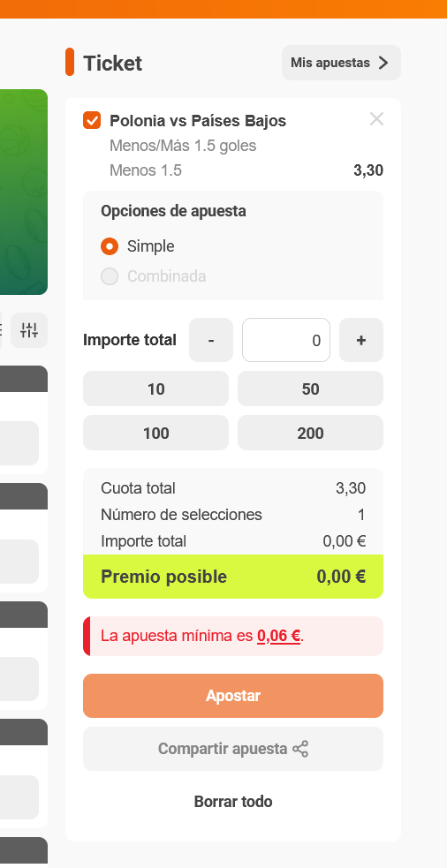The width and height of the screenshot is (447, 868).
Task: Click Compartir apuesta button
Action: pos(233,749)
